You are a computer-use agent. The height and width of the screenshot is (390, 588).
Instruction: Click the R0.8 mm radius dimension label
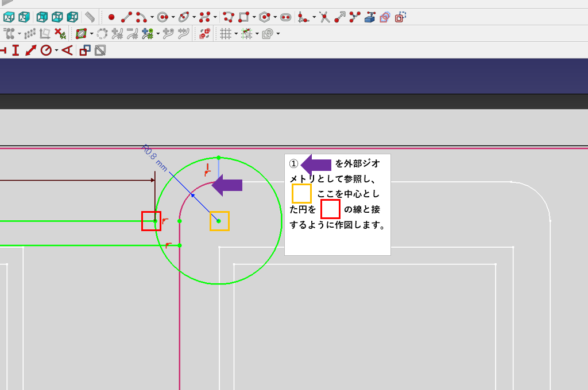154,158
